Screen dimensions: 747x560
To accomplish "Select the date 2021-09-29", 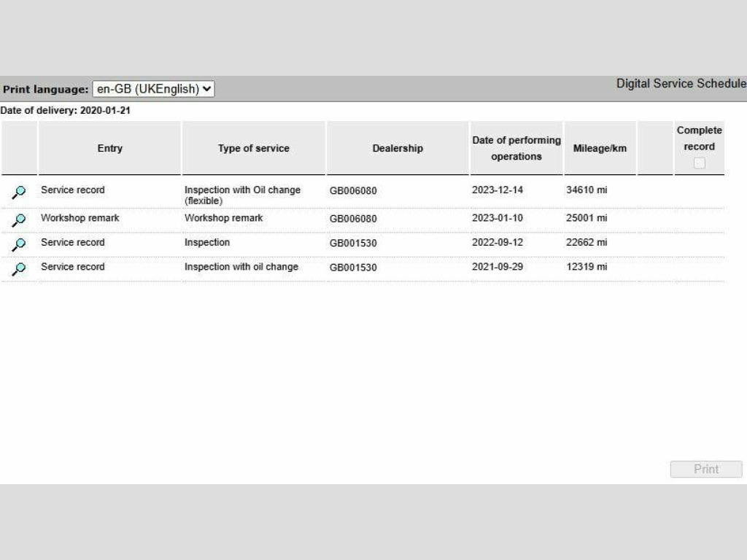I will pos(498,267).
